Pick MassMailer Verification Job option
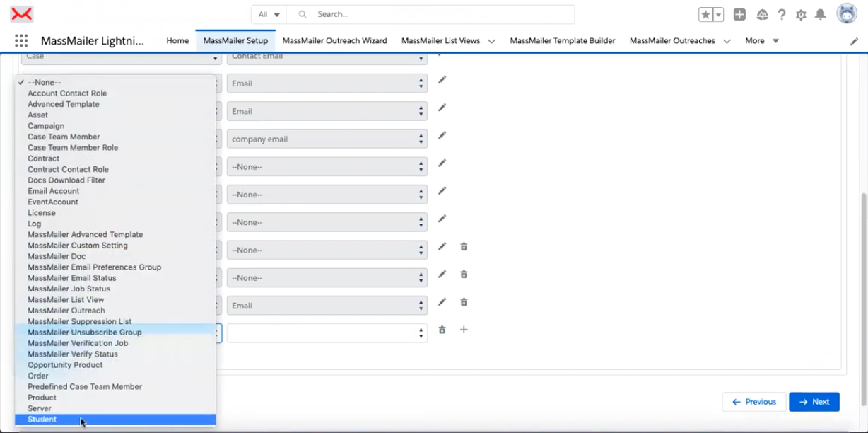This screenshot has width=868, height=433. (115, 343)
